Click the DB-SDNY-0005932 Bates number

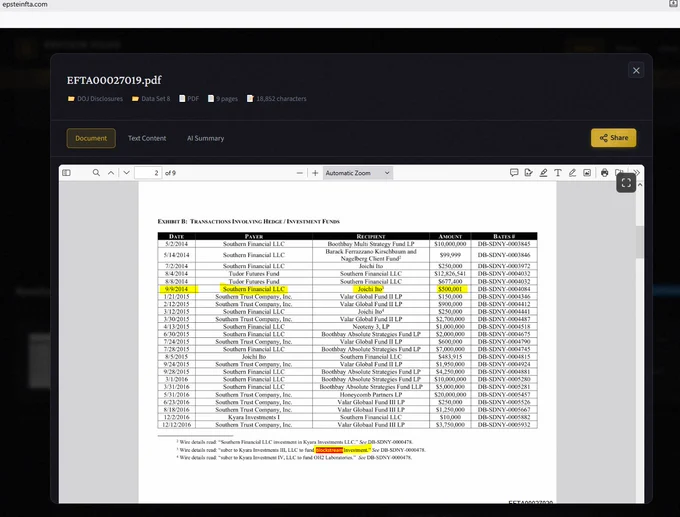point(504,425)
